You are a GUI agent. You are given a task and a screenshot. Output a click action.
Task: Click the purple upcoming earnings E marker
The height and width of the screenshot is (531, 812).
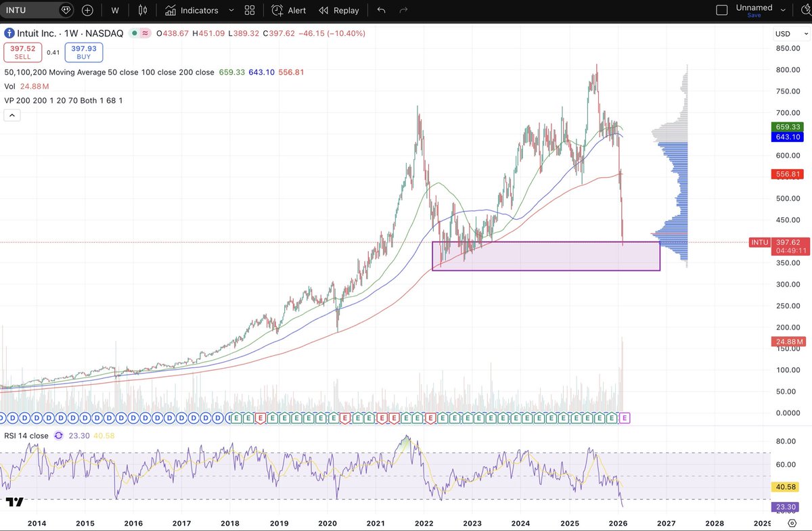[625, 418]
